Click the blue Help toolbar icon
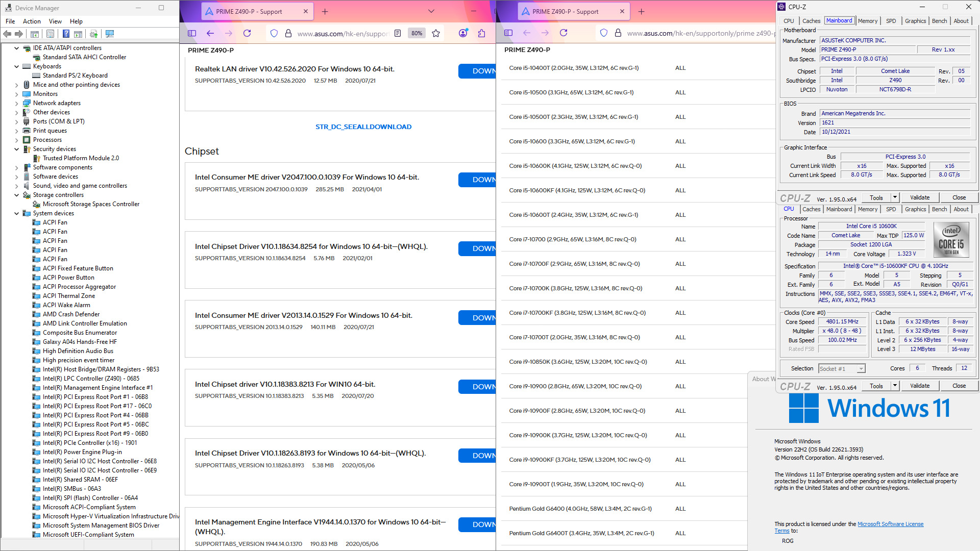Image resolution: width=980 pixels, height=551 pixels. pos(66,34)
